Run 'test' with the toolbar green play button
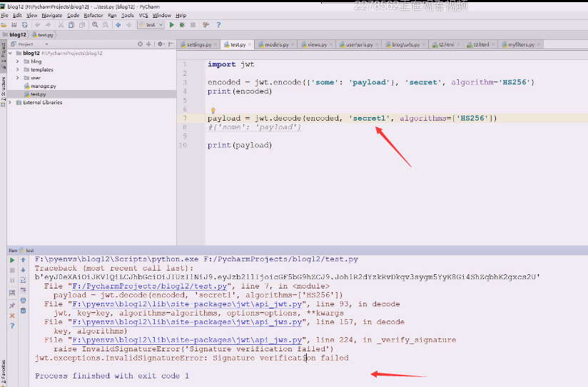The width and height of the screenshot is (588, 387). [172, 25]
